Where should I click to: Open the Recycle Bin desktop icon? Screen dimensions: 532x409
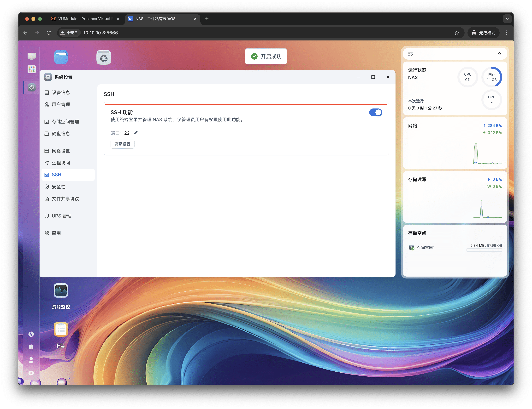pyautogui.click(x=104, y=57)
